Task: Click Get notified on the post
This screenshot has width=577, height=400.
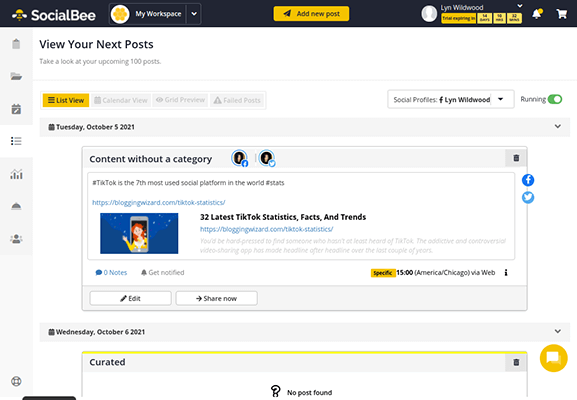Action: [163, 273]
